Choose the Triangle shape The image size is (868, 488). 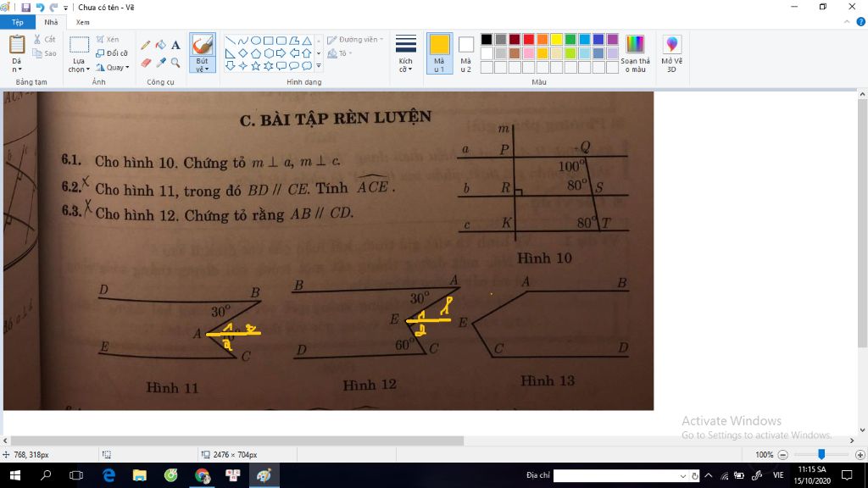click(307, 41)
